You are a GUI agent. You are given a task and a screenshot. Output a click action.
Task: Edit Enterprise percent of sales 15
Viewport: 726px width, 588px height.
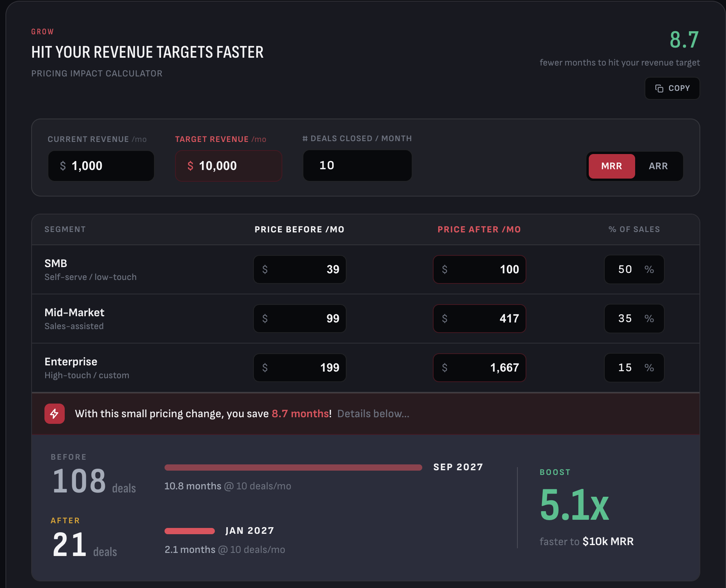pyautogui.click(x=634, y=368)
